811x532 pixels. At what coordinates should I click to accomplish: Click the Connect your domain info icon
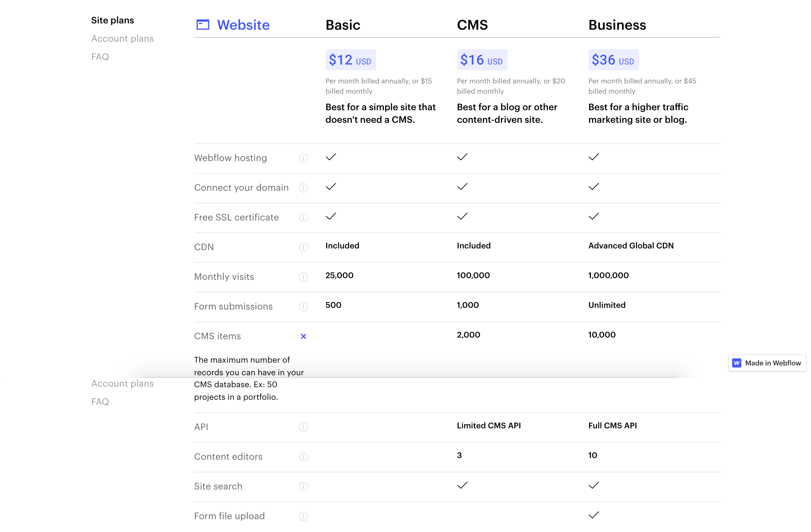(303, 188)
